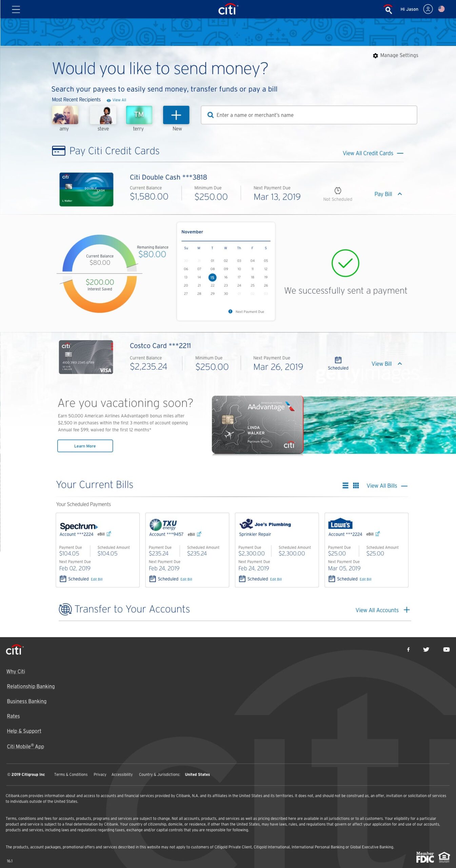Edit the Joe's Plumbing scheduled bill

pos(276,579)
